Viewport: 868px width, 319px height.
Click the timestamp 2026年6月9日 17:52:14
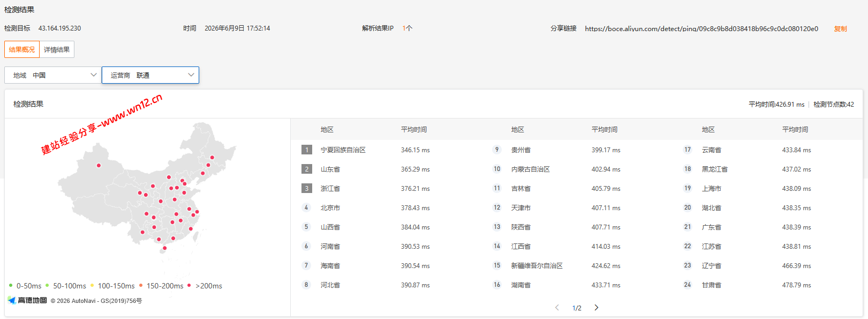pos(237,28)
